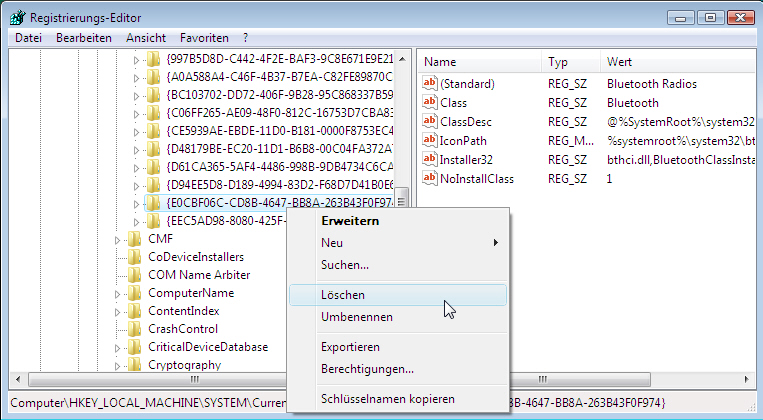This screenshot has height=420, width=763.
Task: Select Suchen... in the context menu
Action: (398, 265)
